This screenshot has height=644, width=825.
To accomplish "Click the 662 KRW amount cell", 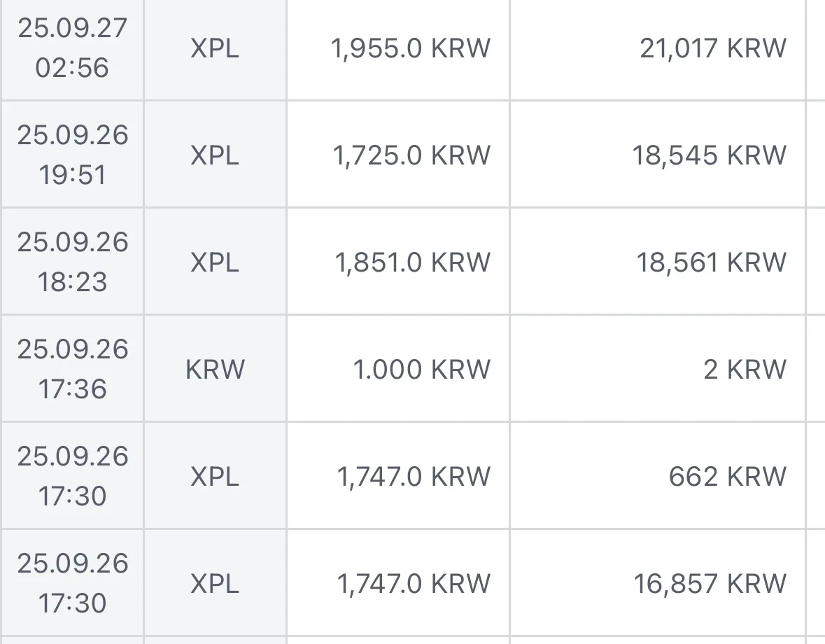I will tap(727, 477).
